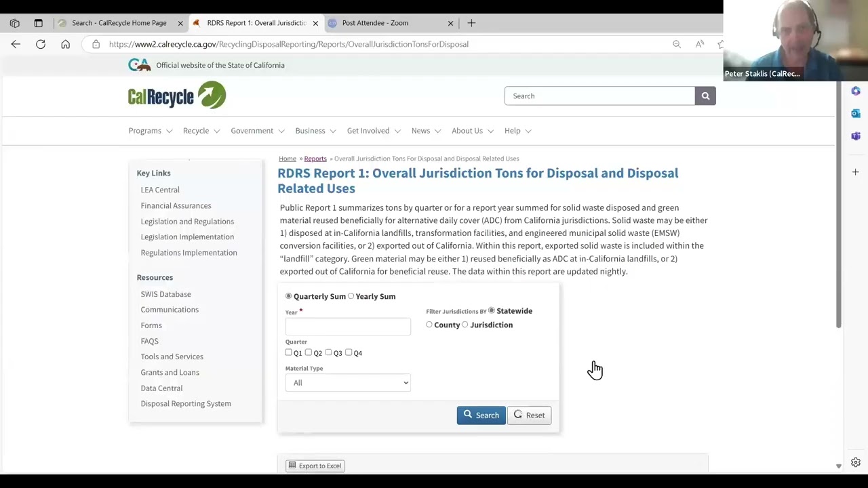The image size is (868, 488).
Task: Click the read aloud icon
Action: (x=700, y=44)
